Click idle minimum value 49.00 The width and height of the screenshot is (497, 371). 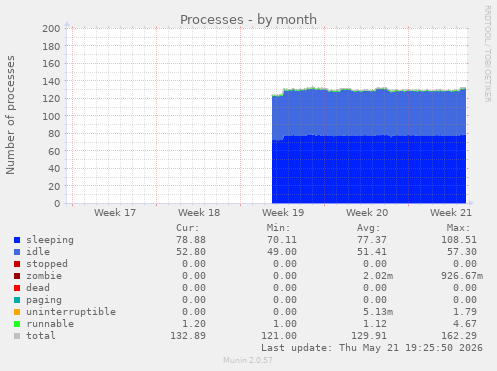click(x=282, y=252)
